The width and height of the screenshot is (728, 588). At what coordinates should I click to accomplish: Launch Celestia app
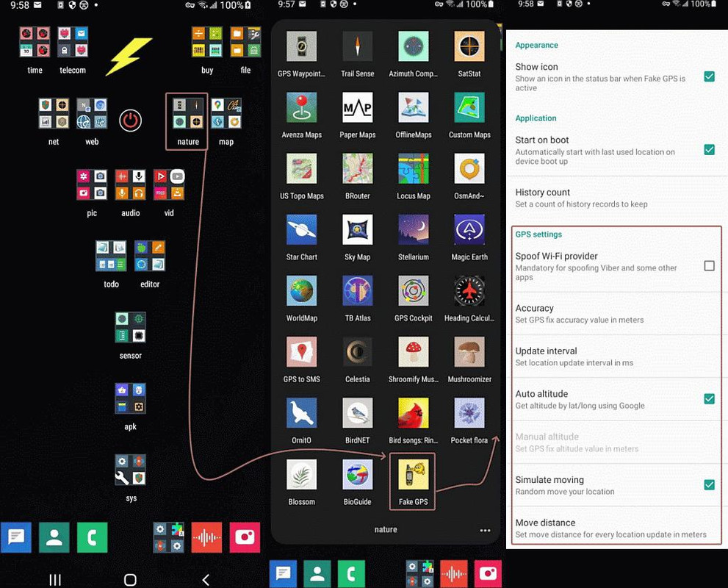tap(357, 352)
